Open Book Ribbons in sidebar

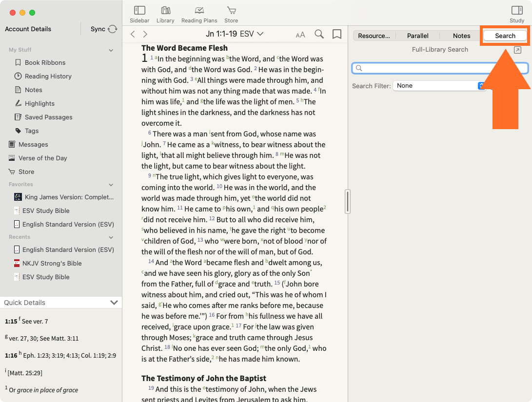40,63
